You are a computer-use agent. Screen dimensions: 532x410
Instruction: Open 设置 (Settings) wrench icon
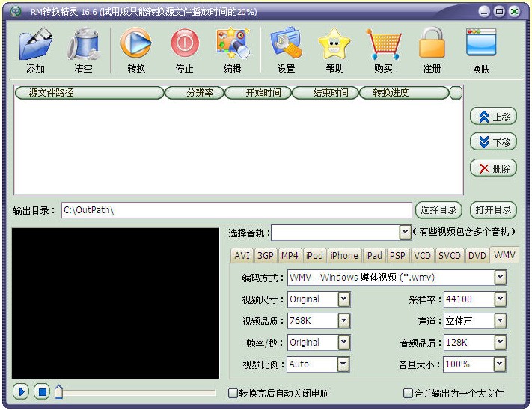(287, 43)
